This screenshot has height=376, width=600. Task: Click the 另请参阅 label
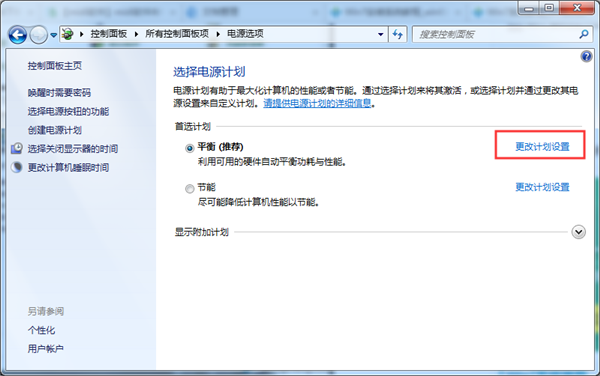pos(46,311)
